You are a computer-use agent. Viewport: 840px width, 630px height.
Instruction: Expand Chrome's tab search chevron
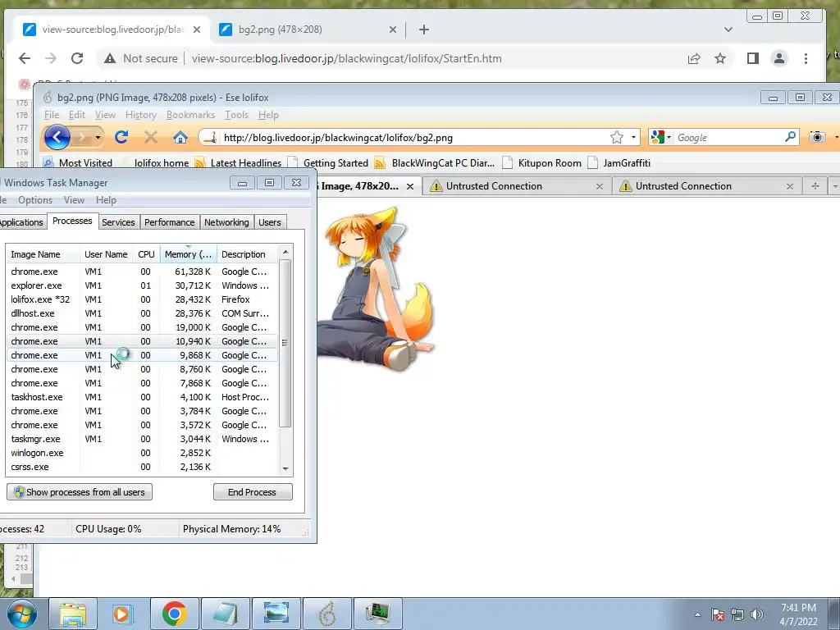[728, 30]
